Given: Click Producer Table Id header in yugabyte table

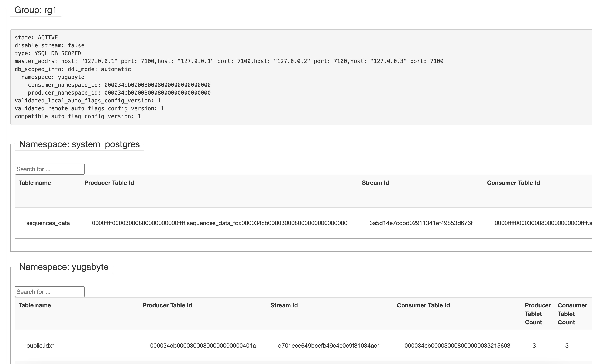Looking at the screenshot, I should (167, 305).
